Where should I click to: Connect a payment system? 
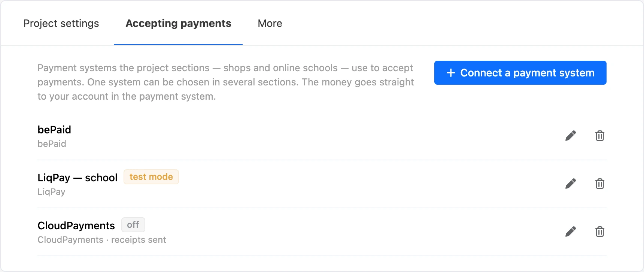pyautogui.click(x=520, y=73)
